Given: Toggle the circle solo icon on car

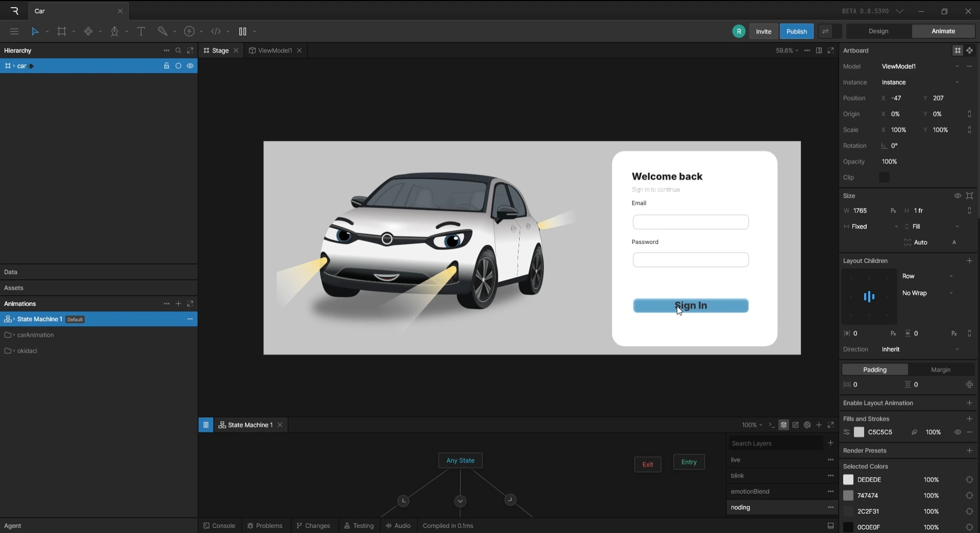Looking at the screenshot, I should 178,66.
